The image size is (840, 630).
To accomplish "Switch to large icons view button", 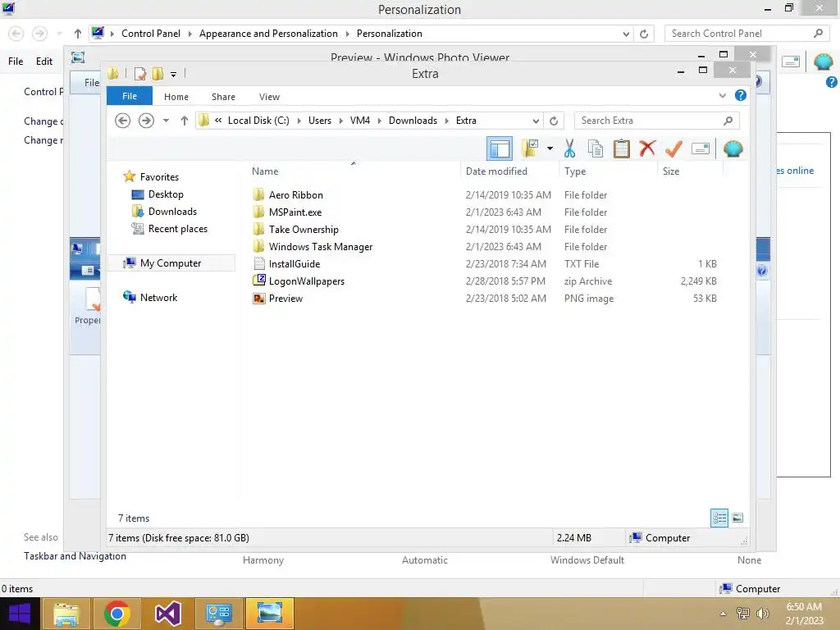I will click(x=737, y=518).
